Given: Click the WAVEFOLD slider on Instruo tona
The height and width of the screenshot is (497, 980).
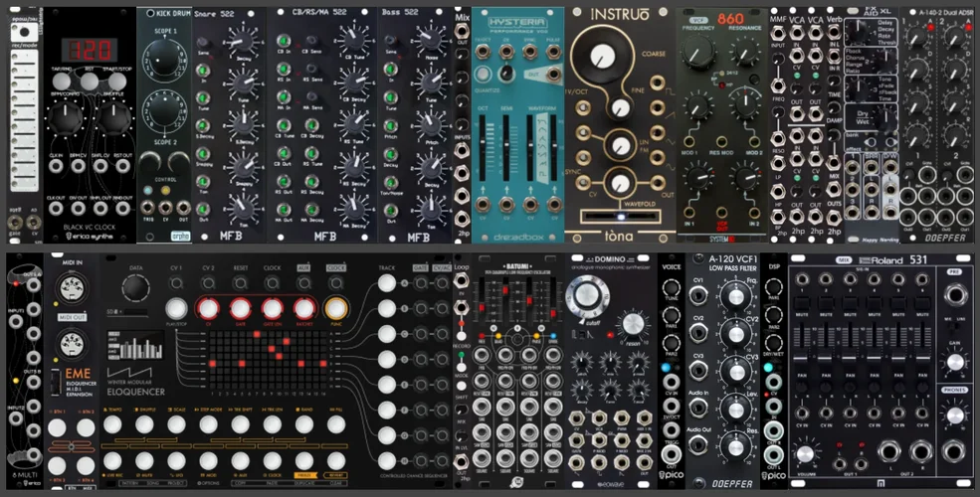Looking at the screenshot, I should point(620,218).
